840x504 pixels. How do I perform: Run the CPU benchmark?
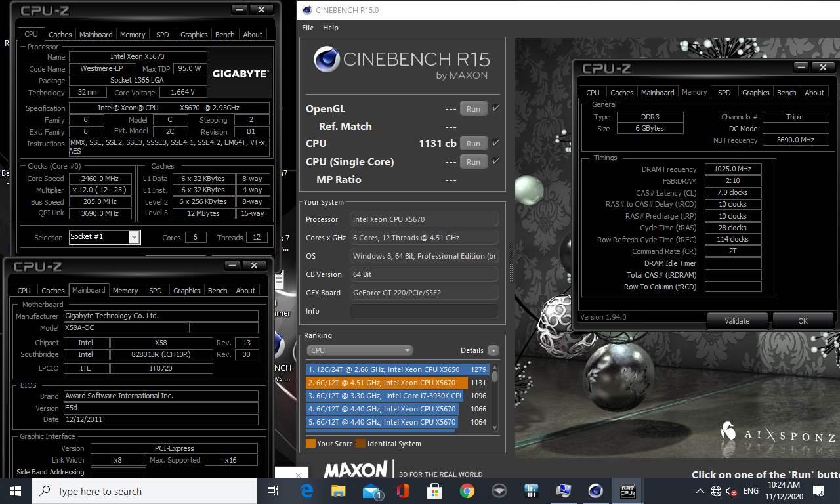pyautogui.click(x=473, y=143)
